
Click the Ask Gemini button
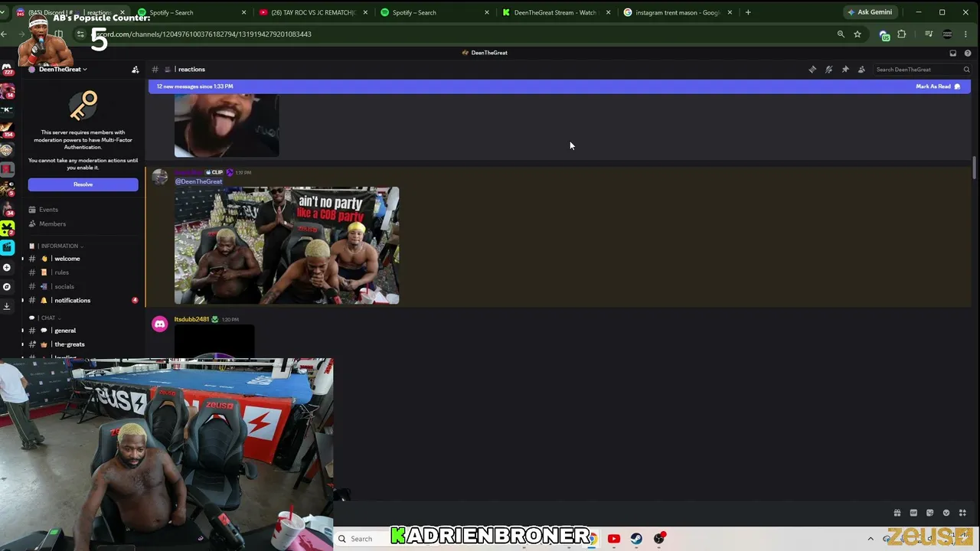870,12
